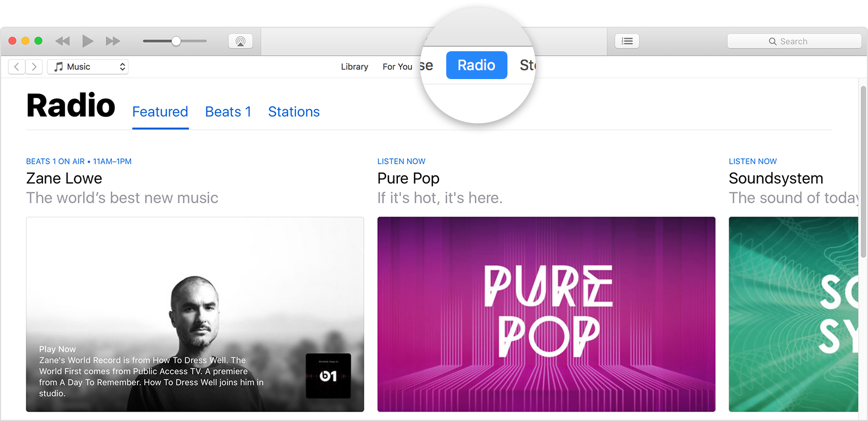Open the AirPlay speaker selector icon
Screen dimensions: 868x421
coord(240,41)
